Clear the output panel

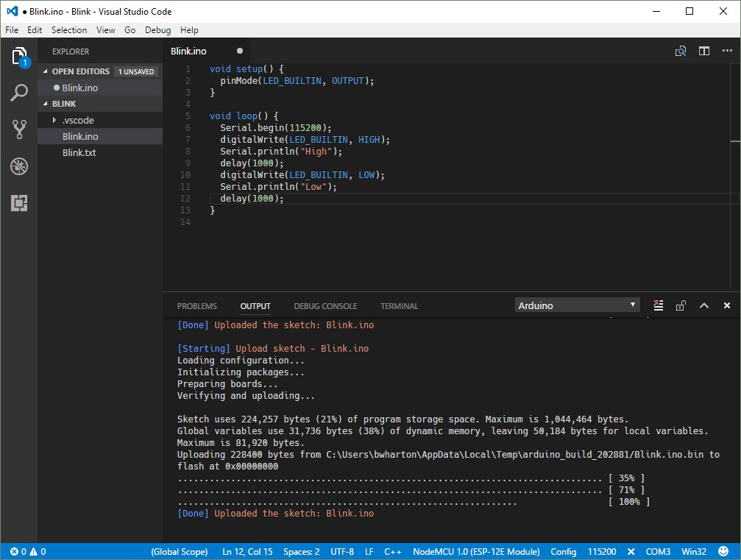pyautogui.click(x=658, y=305)
